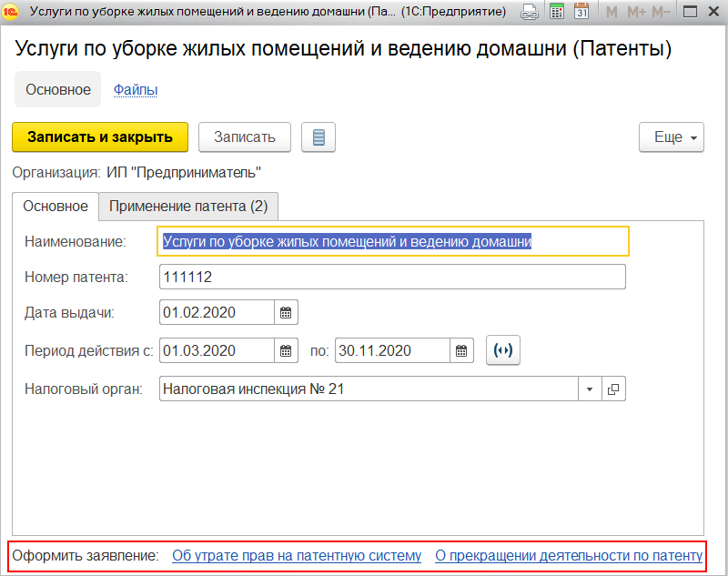The height and width of the screenshot is (576, 728).
Task: Click the Записать button
Action: coord(245,136)
